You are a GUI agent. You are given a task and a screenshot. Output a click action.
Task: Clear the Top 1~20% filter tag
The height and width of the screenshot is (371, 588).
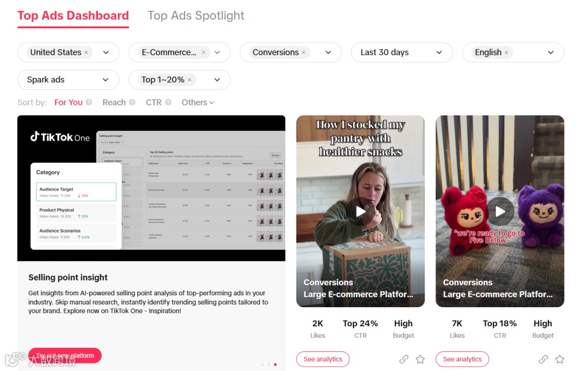(x=190, y=80)
